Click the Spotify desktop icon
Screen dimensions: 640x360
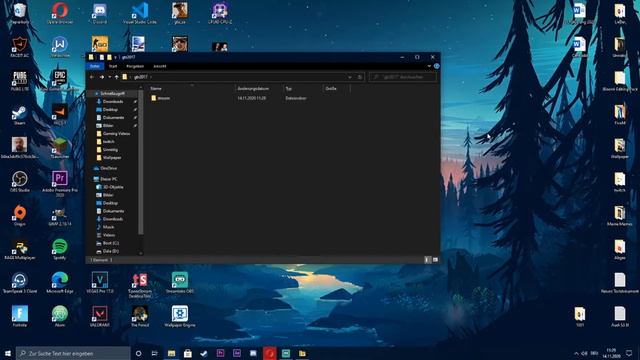[x=60, y=249]
